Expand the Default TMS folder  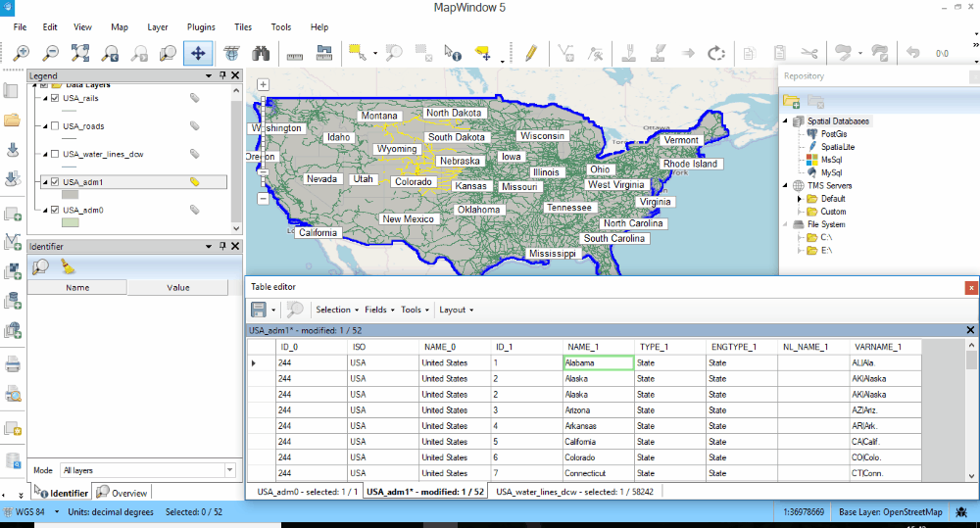pyautogui.click(x=799, y=199)
